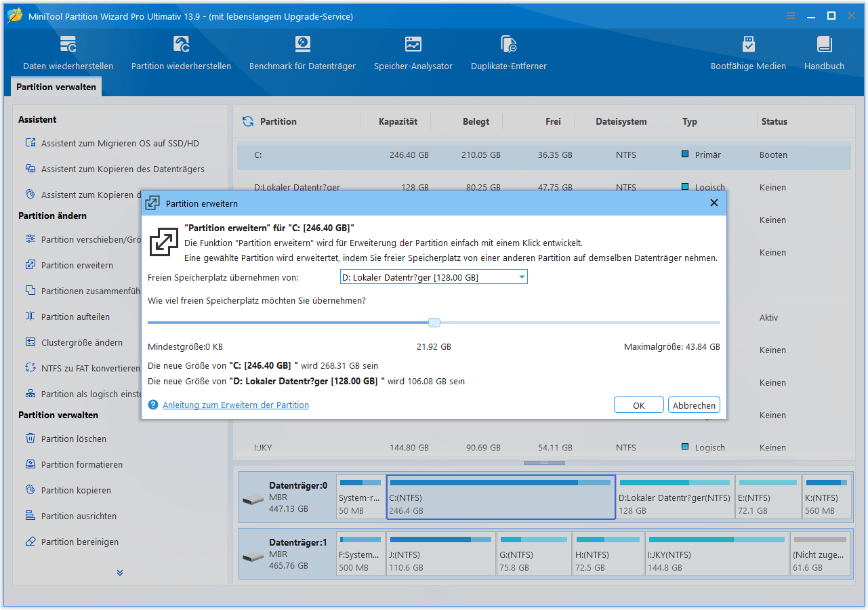Screen dimensions: 868x610
Task: Click the Abbrechen button
Action: click(694, 405)
